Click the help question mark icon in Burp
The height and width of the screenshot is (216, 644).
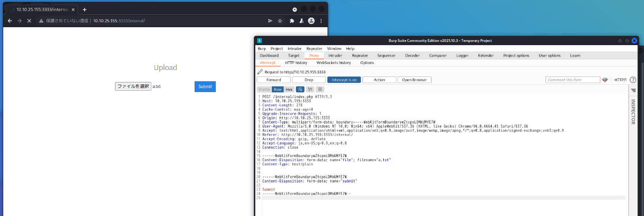[x=633, y=80]
